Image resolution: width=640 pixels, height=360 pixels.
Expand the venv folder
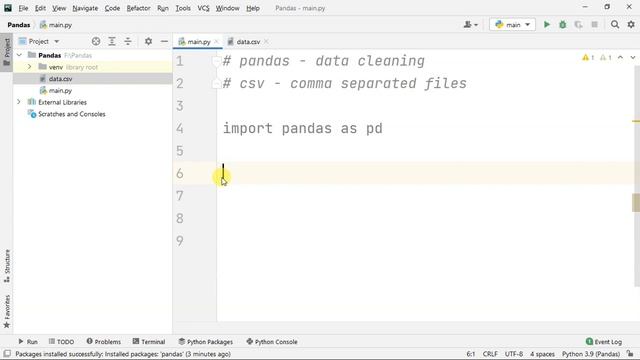(x=29, y=67)
